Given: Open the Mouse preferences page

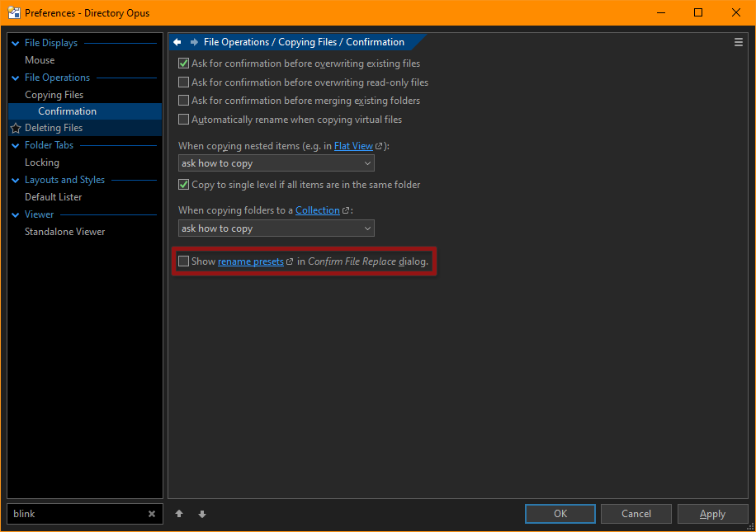Looking at the screenshot, I should coord(40,60).
